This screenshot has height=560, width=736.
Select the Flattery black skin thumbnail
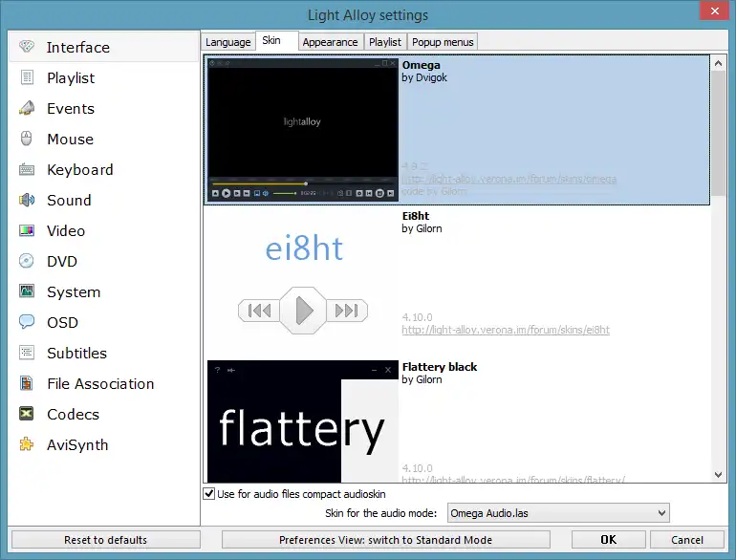(x=303, y=421)
